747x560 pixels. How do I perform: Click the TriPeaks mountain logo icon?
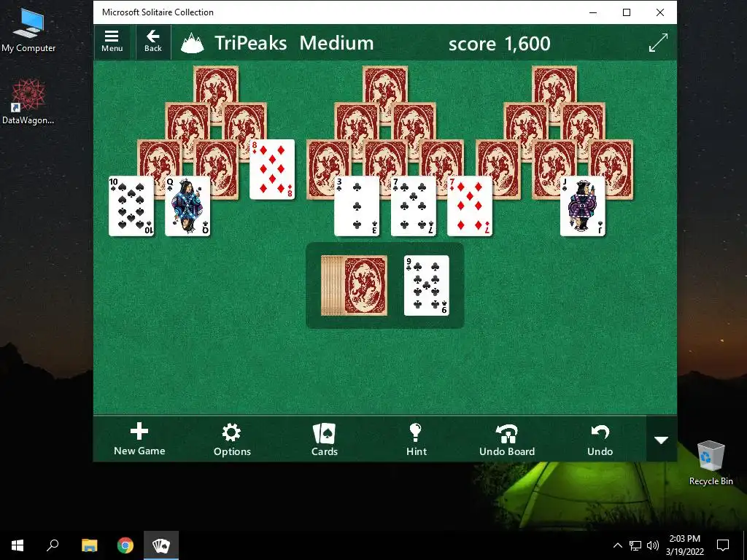tap(193, 43)
